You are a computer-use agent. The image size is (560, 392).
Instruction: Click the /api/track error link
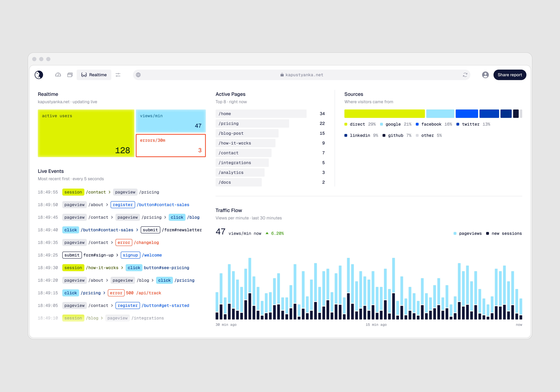point(149,293)
